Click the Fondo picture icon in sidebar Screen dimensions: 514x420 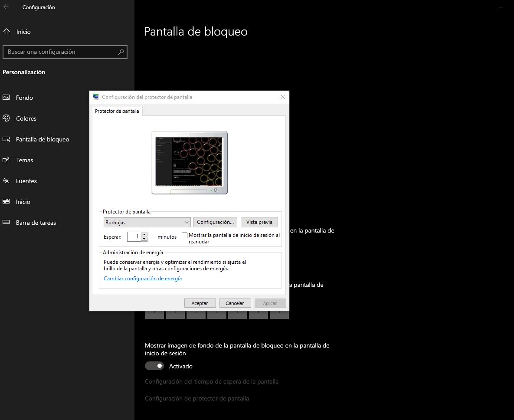(6, 98)
